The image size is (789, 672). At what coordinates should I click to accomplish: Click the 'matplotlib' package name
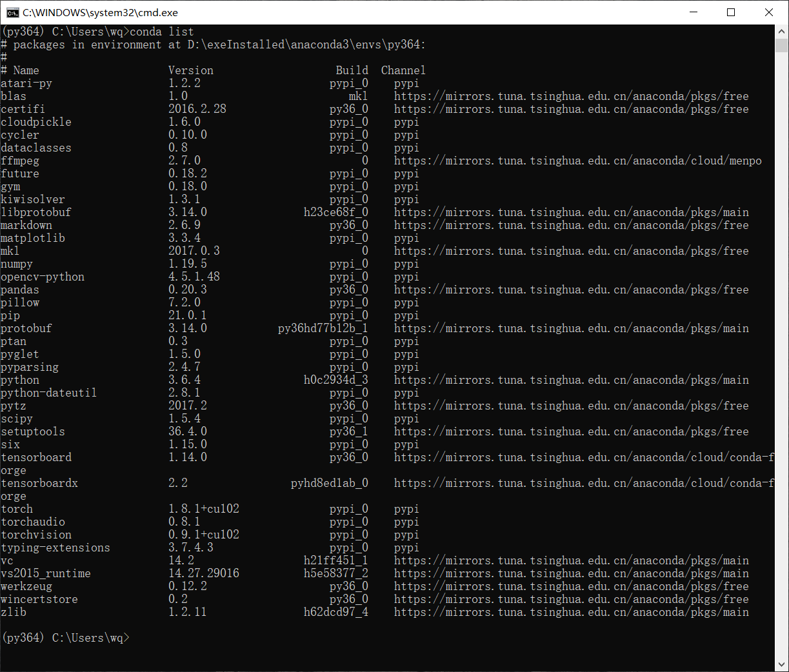[33, 238]
